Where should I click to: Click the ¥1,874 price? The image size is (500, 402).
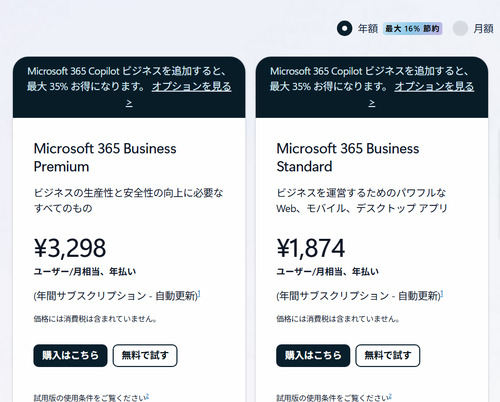click(x=311, y=248)
